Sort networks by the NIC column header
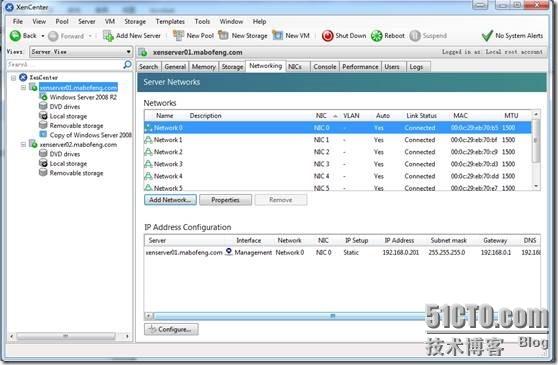This screenshot has width=558, height=365. [x=321, y=116]
